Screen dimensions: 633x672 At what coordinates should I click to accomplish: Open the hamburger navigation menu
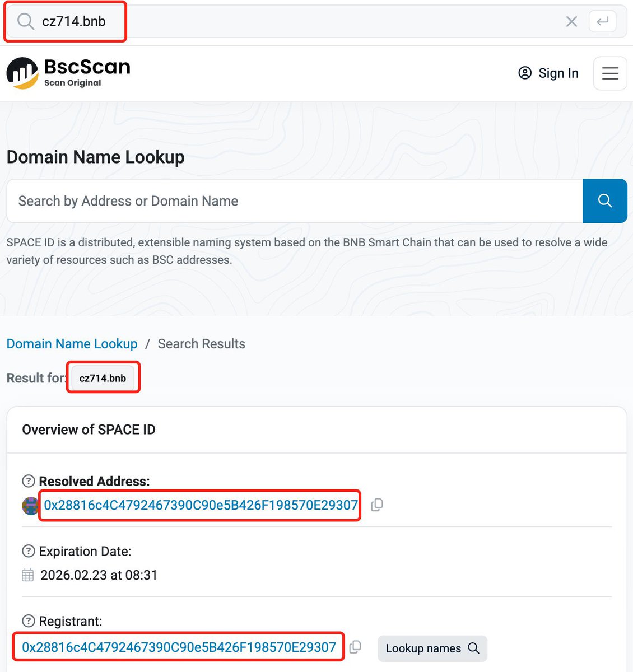[610, 73]
